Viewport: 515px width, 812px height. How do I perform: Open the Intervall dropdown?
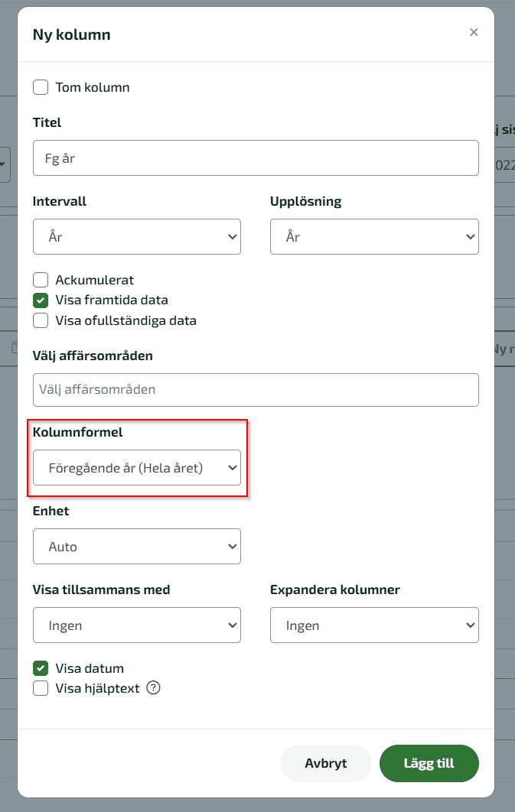point(137,237)
